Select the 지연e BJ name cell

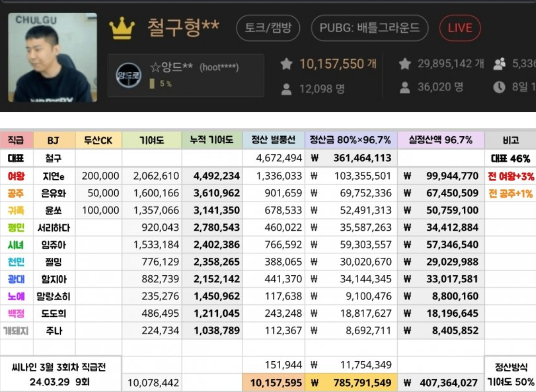(x=54, y=176)
